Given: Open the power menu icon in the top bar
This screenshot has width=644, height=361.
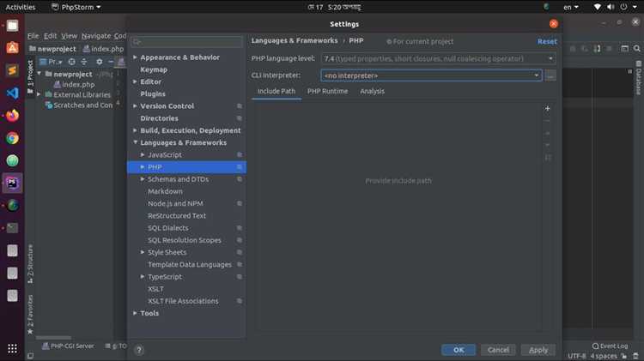Looking at the screenshot, I should [623, 7].
